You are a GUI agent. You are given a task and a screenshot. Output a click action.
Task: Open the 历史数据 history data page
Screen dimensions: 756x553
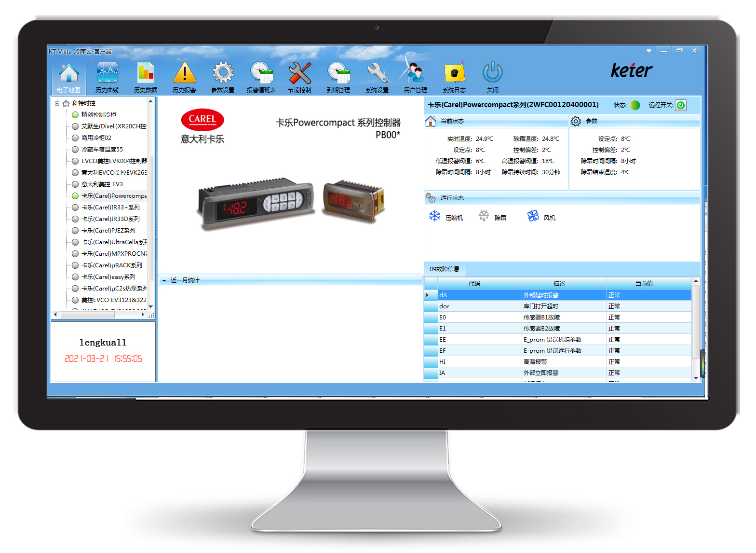point(146,77)
